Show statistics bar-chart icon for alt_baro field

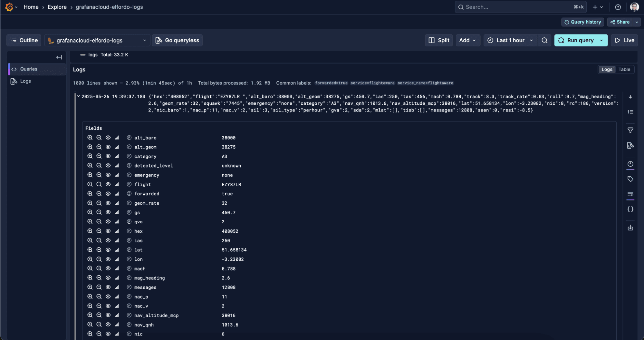click(117, 137)
